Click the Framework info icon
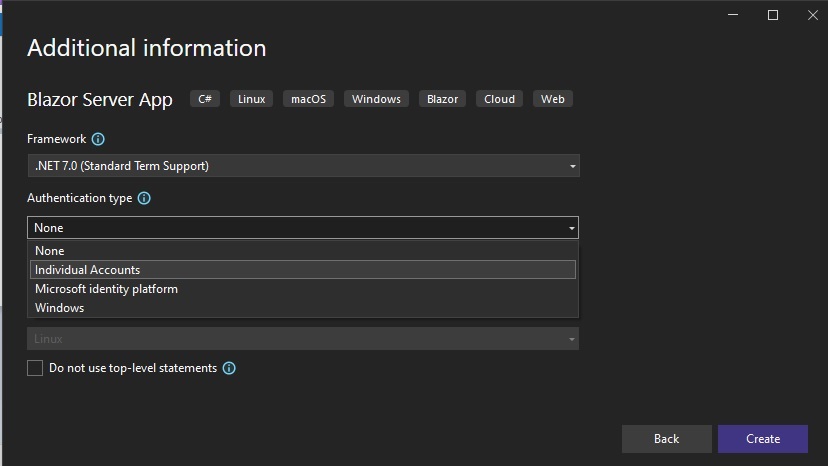Screen dimensions: 828x466 98,139
